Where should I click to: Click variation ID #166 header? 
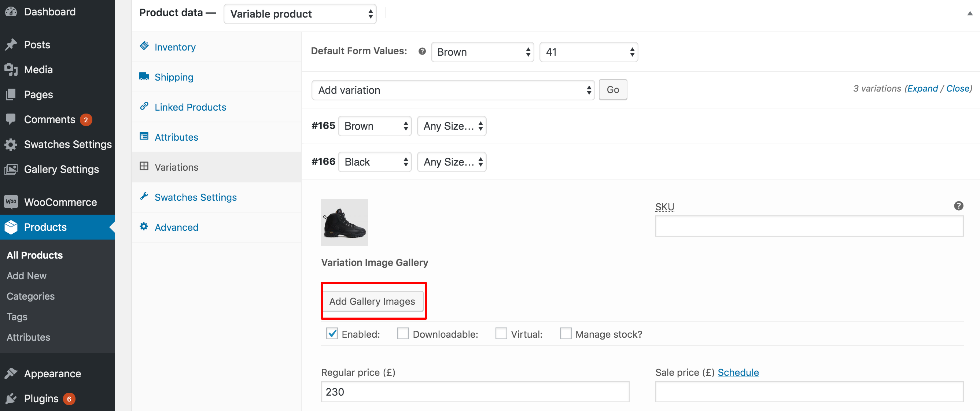click(323, 162)
